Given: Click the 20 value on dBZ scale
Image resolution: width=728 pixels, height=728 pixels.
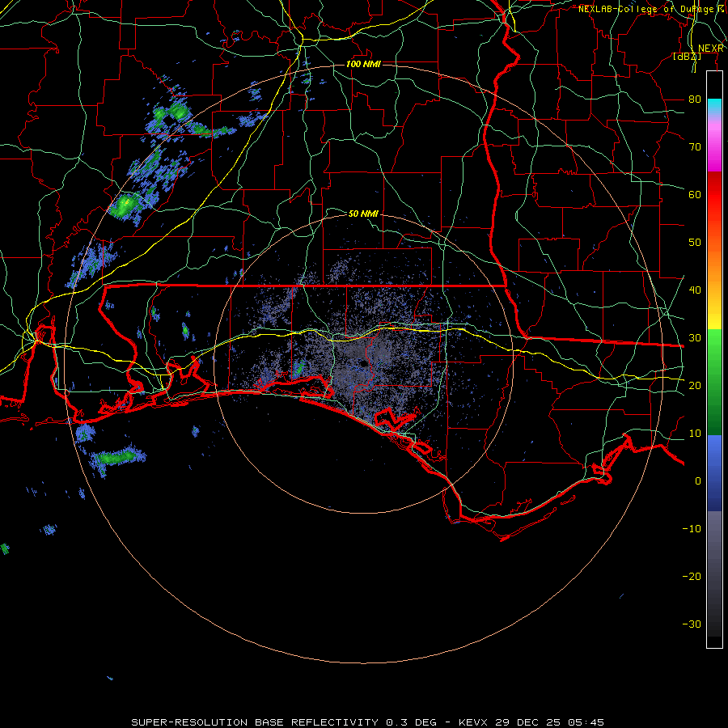Looking at the screenshot, I should click(x=695, y=385).
